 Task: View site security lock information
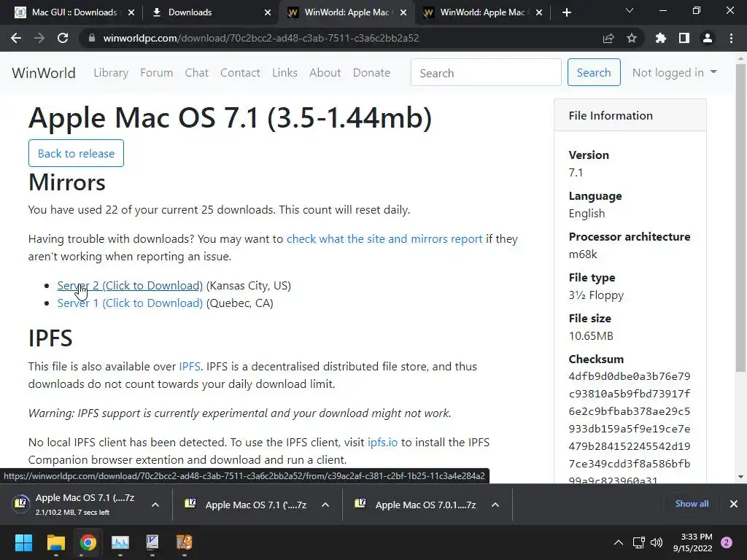coord(92,38)
